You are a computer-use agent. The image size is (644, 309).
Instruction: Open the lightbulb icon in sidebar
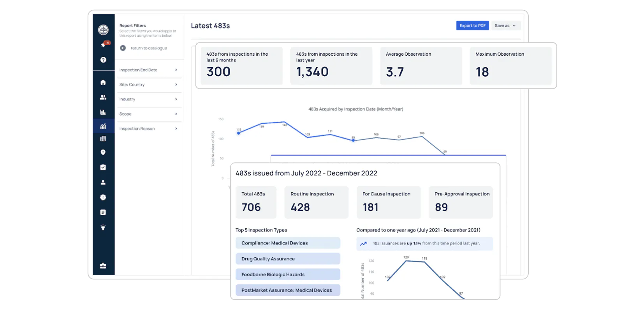pyautogui.click(x=103, y=227)
